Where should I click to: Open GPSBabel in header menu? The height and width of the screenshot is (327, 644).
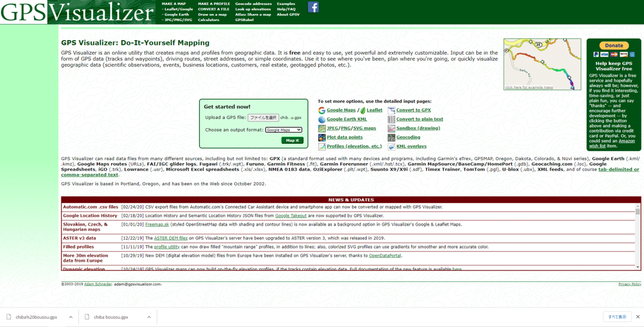[245, 20]
